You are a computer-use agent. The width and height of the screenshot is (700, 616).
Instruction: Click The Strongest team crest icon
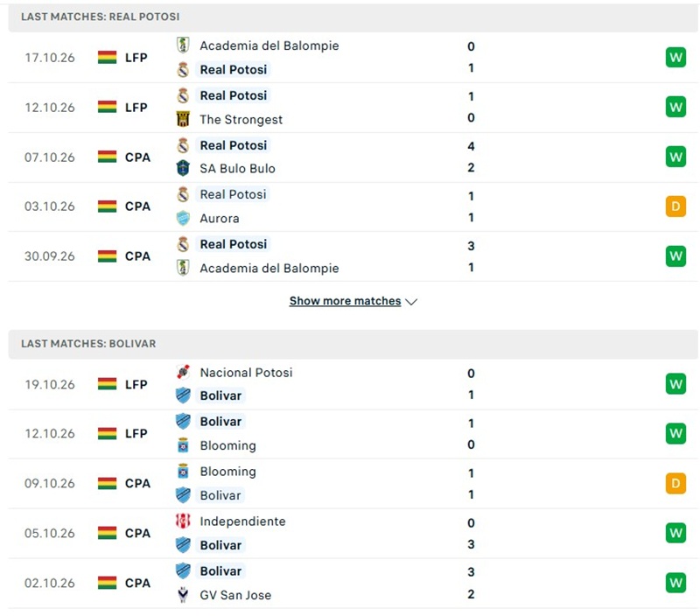pyautogui.click(x=183, y=119)
